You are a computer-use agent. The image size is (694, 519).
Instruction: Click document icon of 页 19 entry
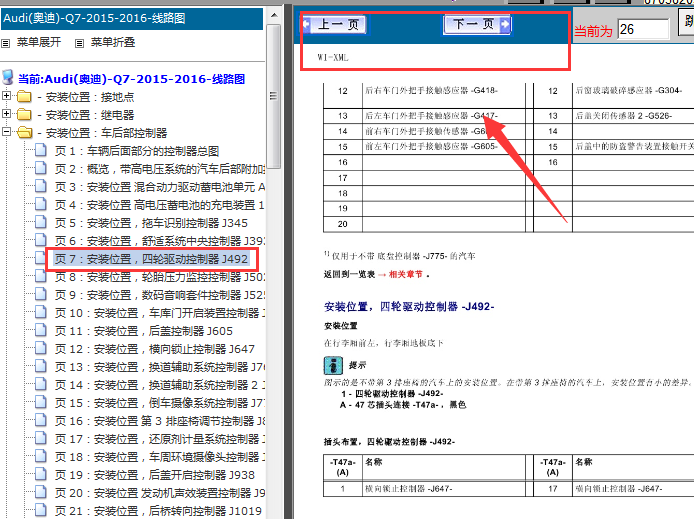pos(41,474)
